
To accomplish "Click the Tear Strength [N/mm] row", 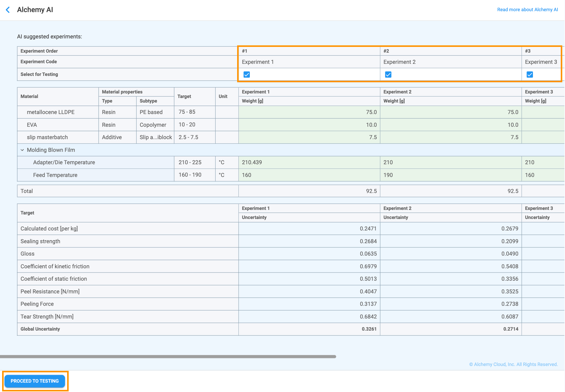I will 291,317.
